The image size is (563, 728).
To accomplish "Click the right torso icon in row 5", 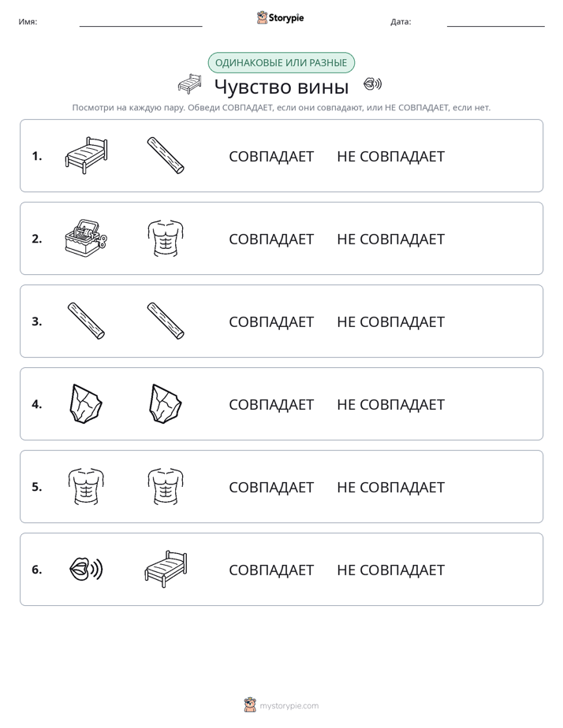I will click(x=166, y=487).
